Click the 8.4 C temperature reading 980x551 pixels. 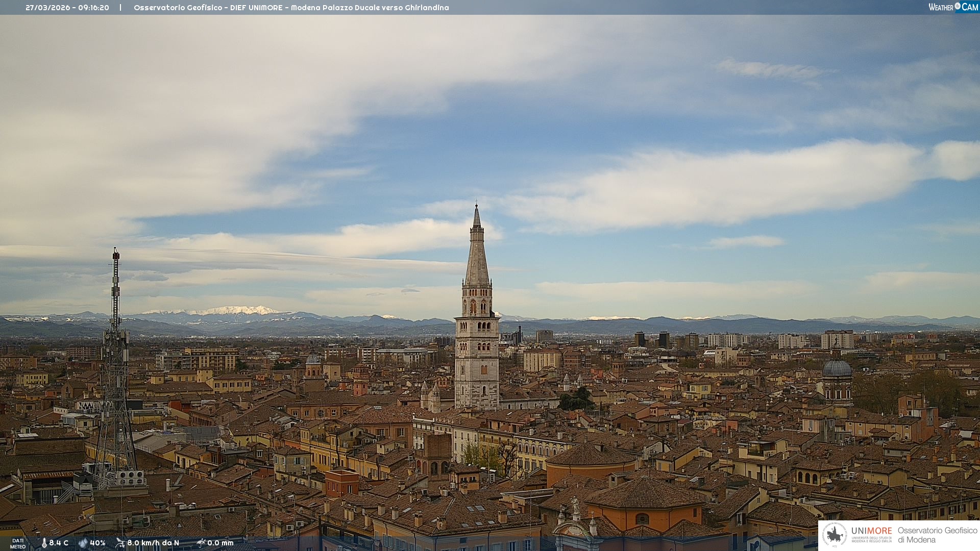(x=59, y=543)
